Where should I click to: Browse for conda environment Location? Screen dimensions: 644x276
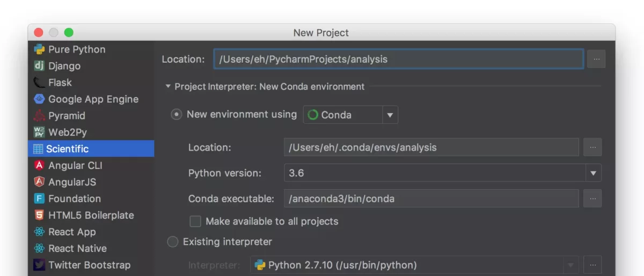coord(592,147)
